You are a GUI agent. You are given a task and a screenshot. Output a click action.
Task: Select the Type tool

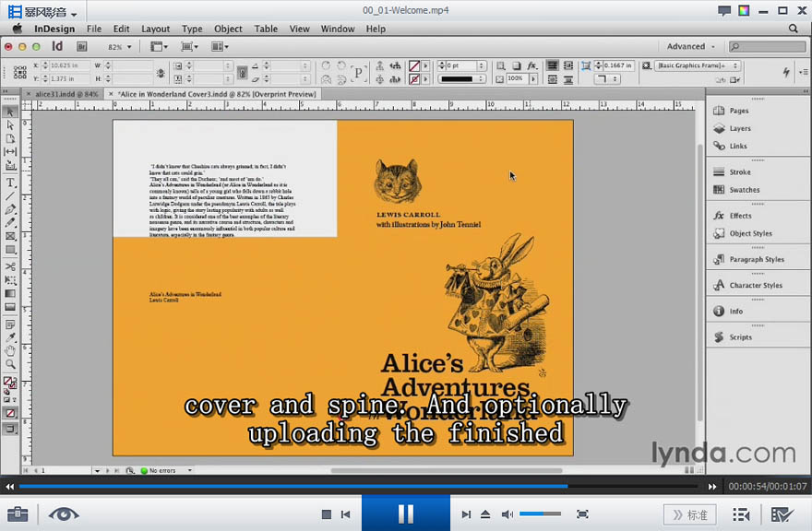(x=10, y=183)
